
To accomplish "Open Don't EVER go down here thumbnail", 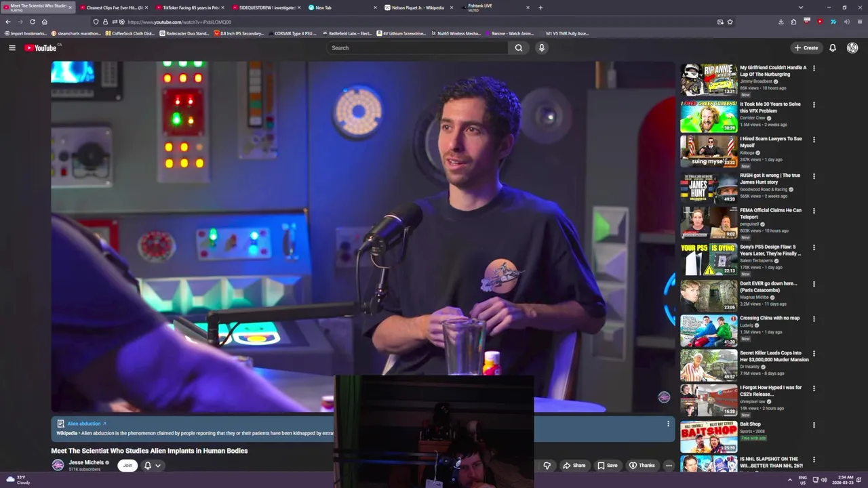I will click(x=709, y=296).
